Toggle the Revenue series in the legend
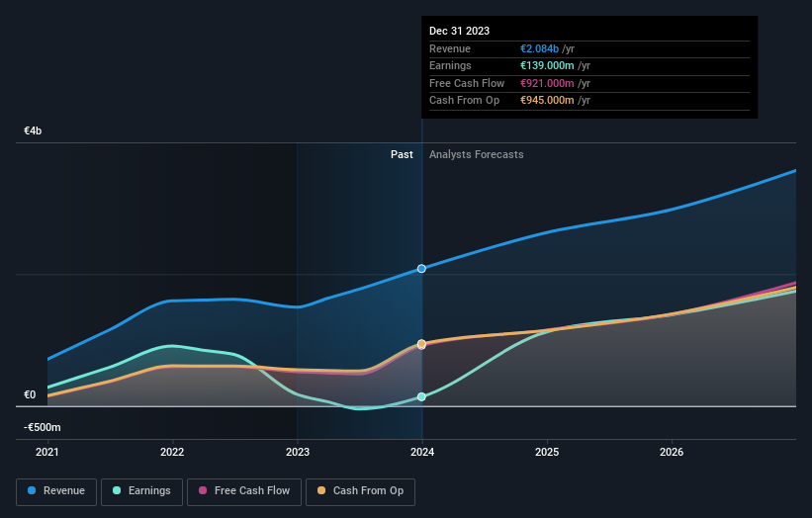812x518 pixels. coord(56,491)
